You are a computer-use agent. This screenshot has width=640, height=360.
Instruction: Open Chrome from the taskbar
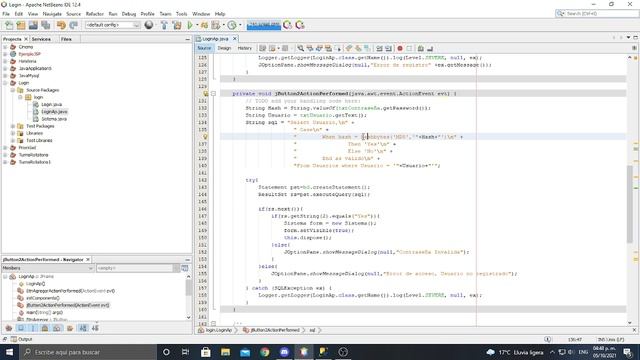click(x=264, y=352)
